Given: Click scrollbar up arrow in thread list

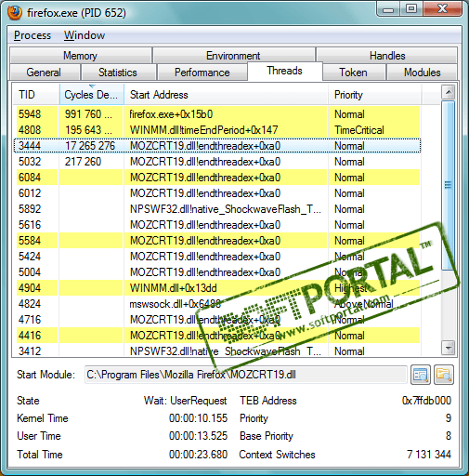Looking at the screenshot, I should point(448,92).
